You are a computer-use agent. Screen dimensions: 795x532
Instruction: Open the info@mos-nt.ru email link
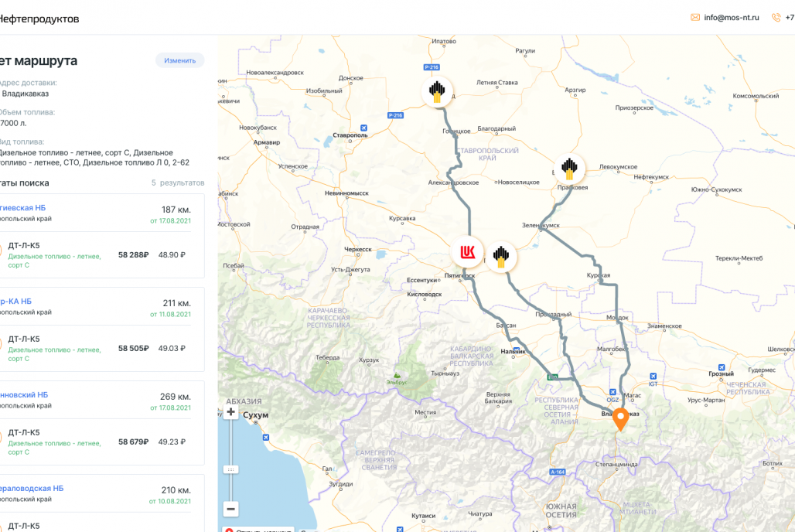click(731, 18)
